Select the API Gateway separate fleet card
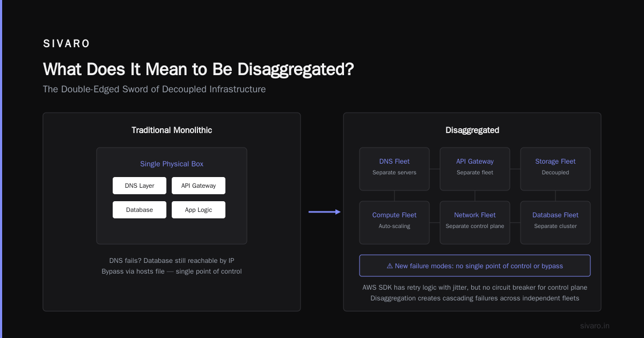Viewport: 644px width, 338px height. coord(475,169)
